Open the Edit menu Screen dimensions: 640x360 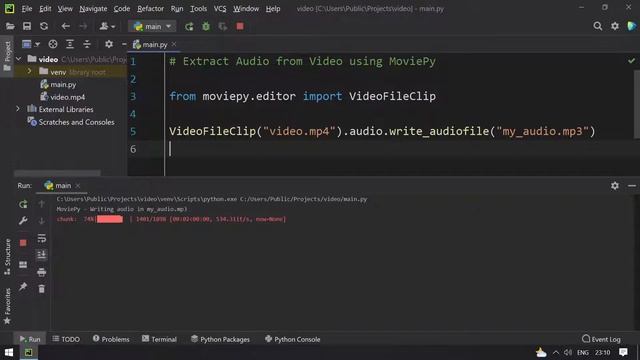pos(45,9)
